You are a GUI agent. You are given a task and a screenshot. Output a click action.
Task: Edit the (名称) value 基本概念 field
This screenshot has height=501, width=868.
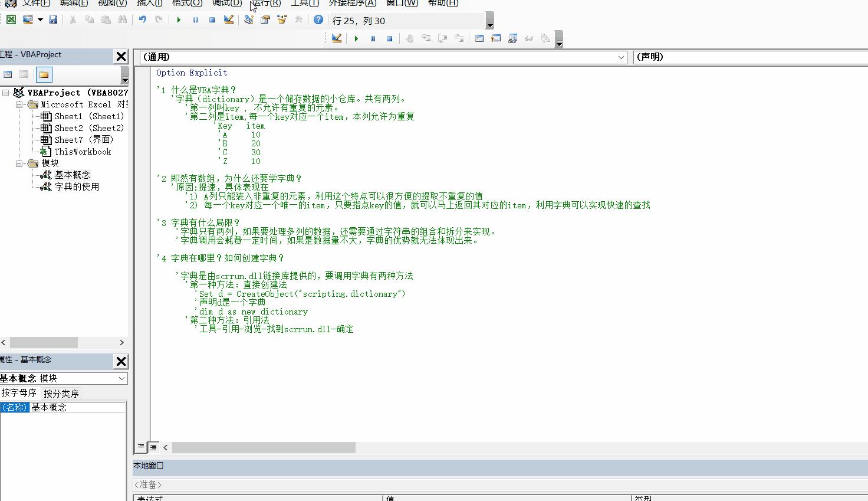78,407
